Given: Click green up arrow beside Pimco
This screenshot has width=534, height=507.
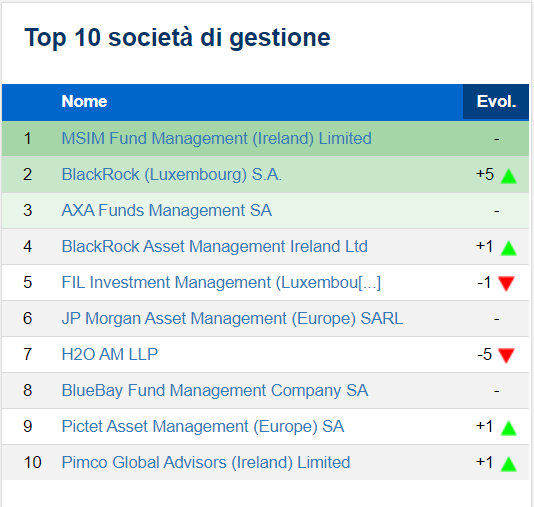Looking at the screenshot, I should 509,464.
